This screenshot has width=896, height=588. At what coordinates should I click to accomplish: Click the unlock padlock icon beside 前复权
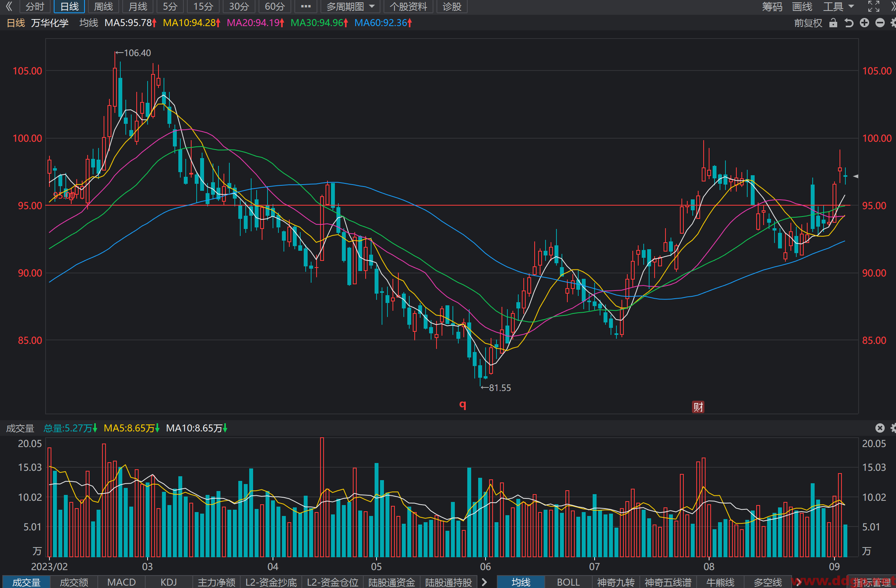833,23
